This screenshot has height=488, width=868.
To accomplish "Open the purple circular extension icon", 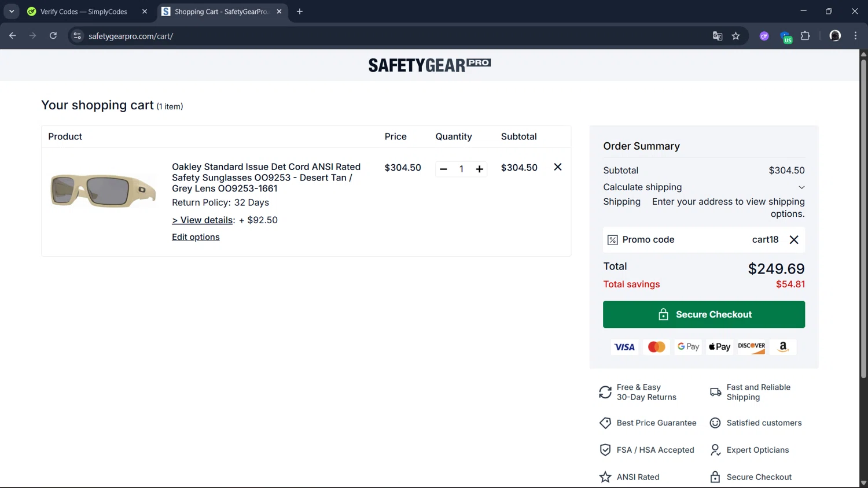I will [764, 36].
